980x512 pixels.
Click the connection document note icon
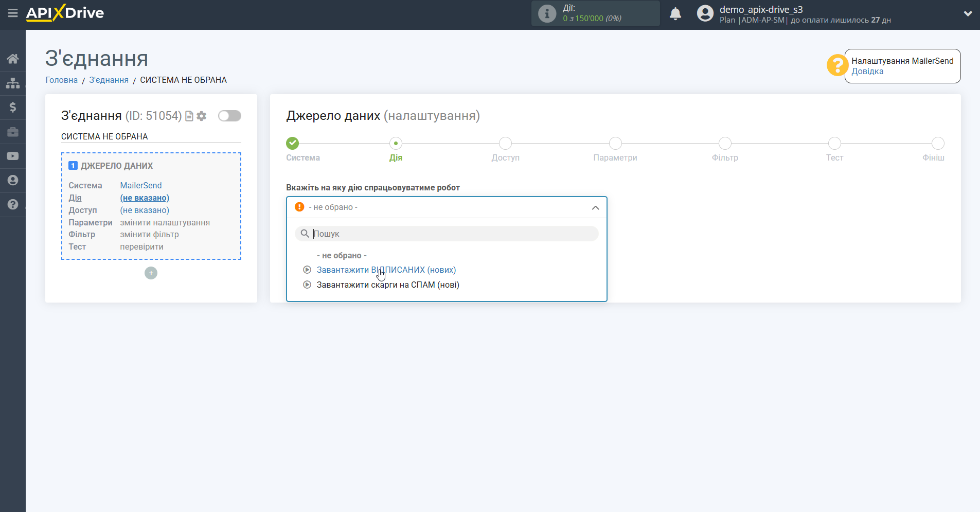coord(189,116)
